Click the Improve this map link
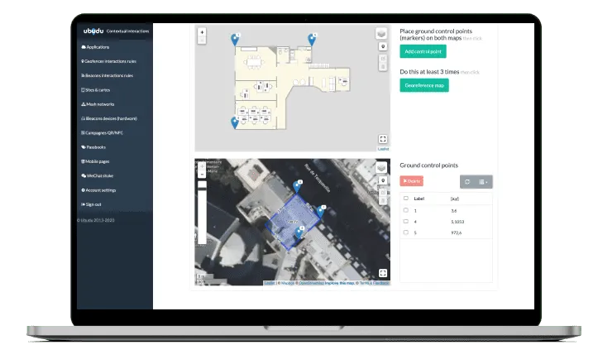 pos(339,283)
